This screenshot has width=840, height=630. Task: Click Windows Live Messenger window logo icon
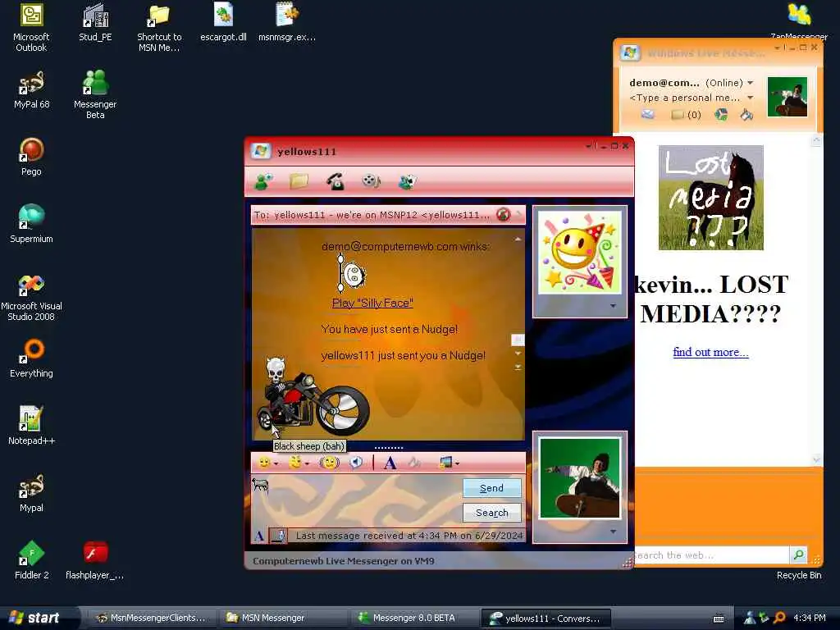630,52
